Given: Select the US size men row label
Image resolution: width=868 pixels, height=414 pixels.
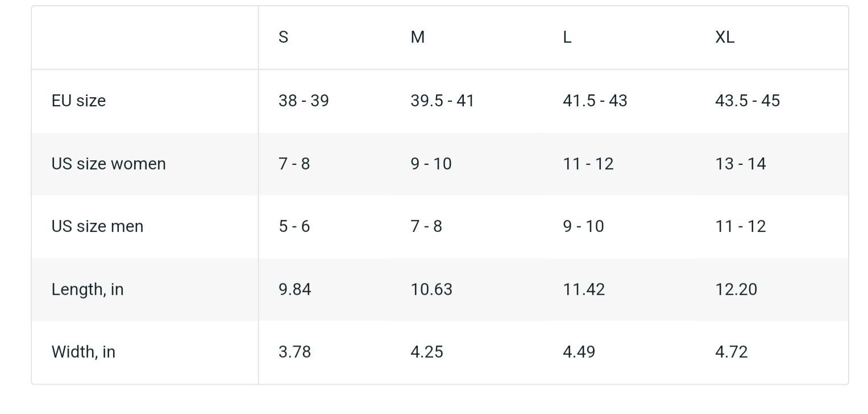Looking at the screenshot, I should coord(97,226).
